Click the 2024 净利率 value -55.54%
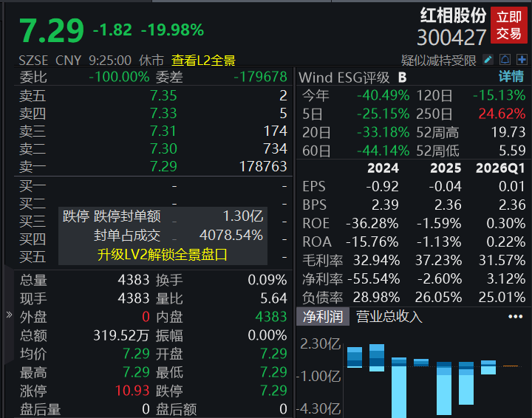The width and height of the screenshot is (532, 418). (x=374, y=279)
